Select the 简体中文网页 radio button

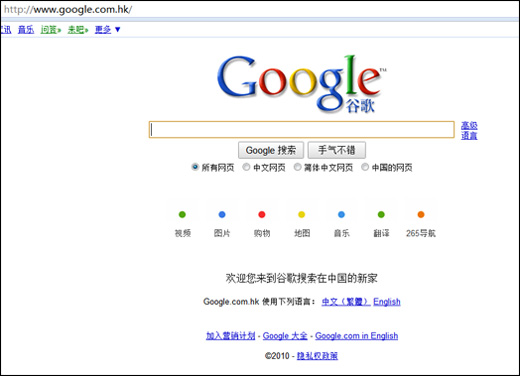(x=297, y=167)
